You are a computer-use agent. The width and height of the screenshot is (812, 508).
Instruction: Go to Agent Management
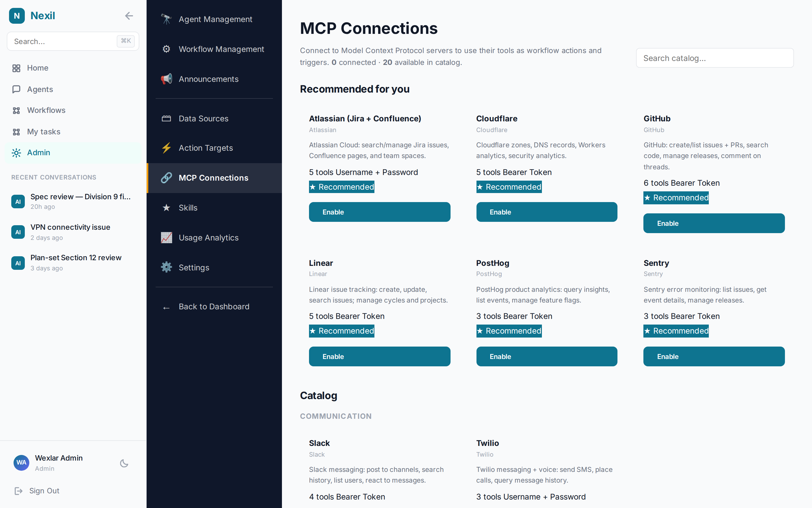coord(214,19)
